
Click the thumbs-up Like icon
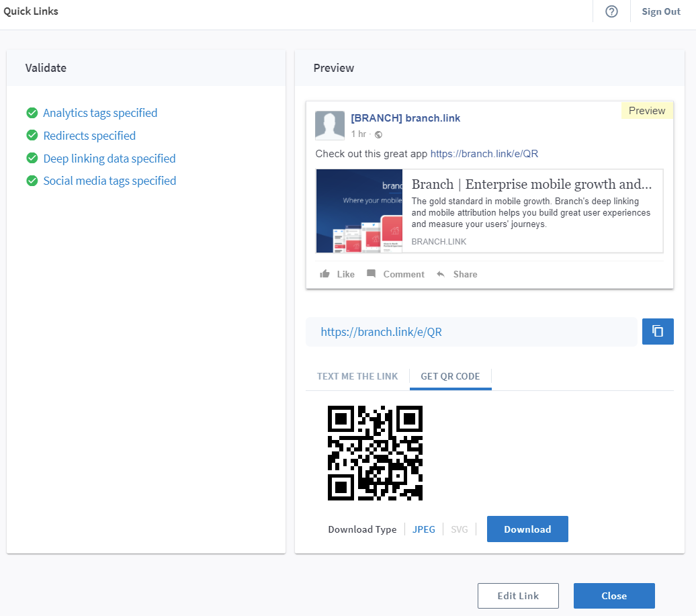click(324, 274)
